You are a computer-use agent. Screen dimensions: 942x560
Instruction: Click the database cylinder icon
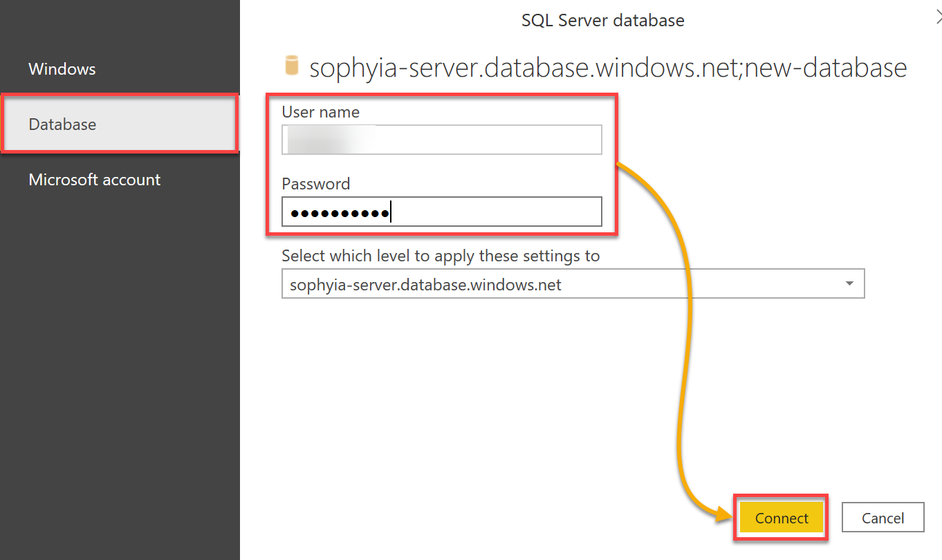point(292,66)
